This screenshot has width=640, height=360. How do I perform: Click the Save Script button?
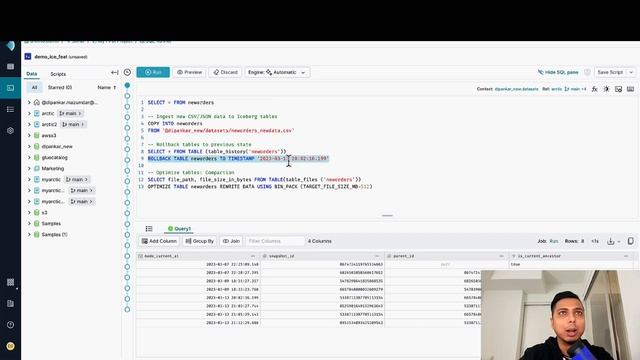[610, 72]
